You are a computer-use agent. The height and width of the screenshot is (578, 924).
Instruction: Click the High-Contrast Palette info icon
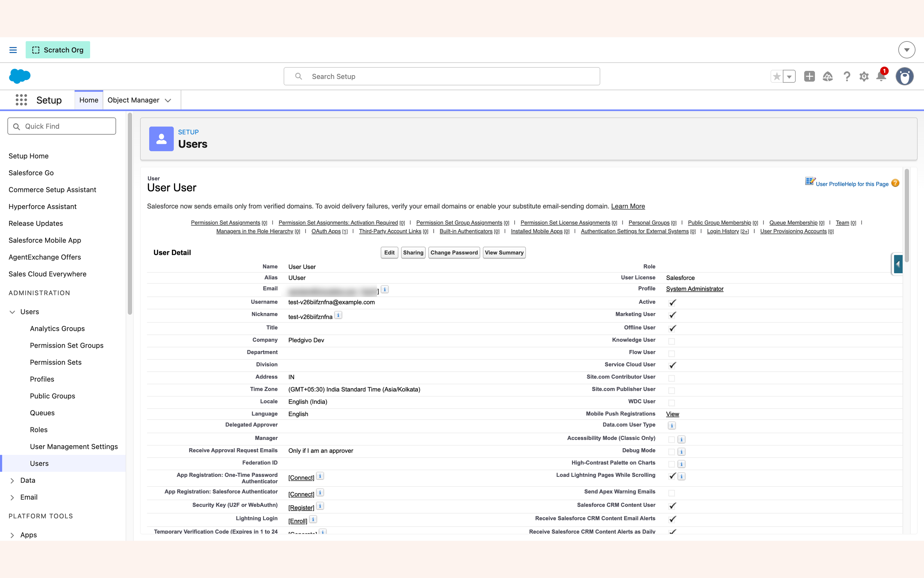click(x=681, y=464)
